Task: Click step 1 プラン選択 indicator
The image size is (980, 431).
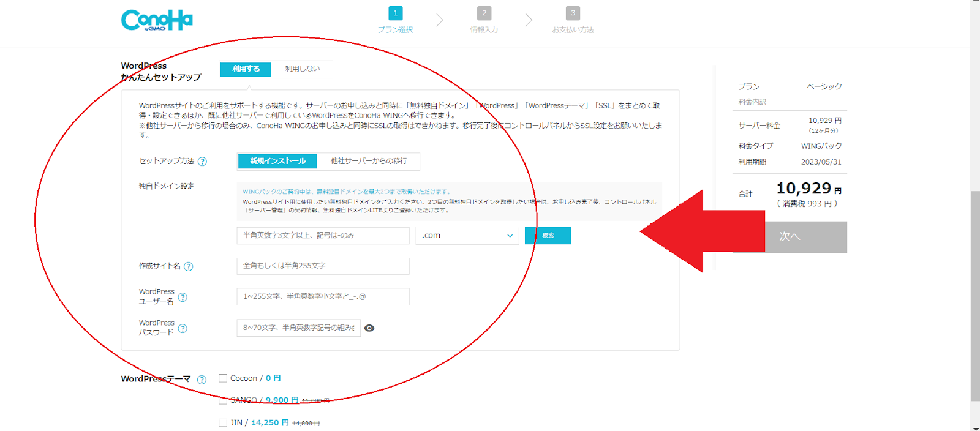Action: [x=396, y=20]
